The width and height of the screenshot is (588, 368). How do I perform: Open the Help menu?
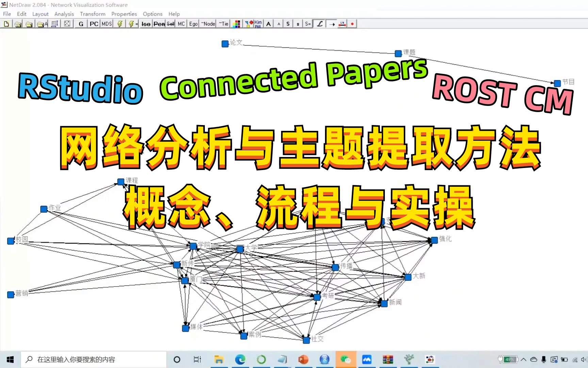(x=174, y=14)
